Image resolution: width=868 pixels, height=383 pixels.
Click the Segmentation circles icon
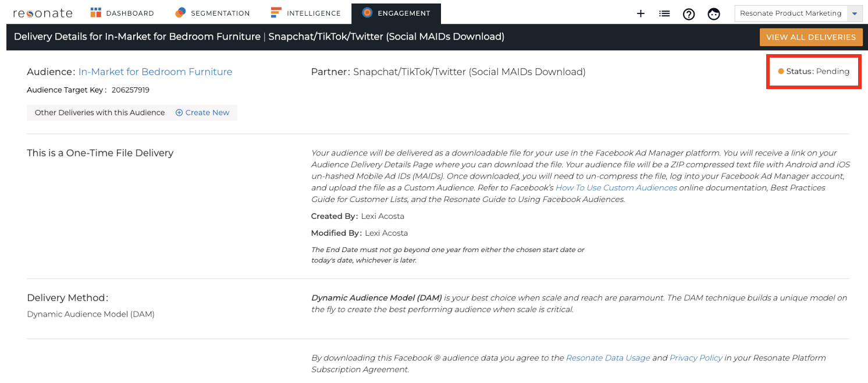(x=181, y=13)
